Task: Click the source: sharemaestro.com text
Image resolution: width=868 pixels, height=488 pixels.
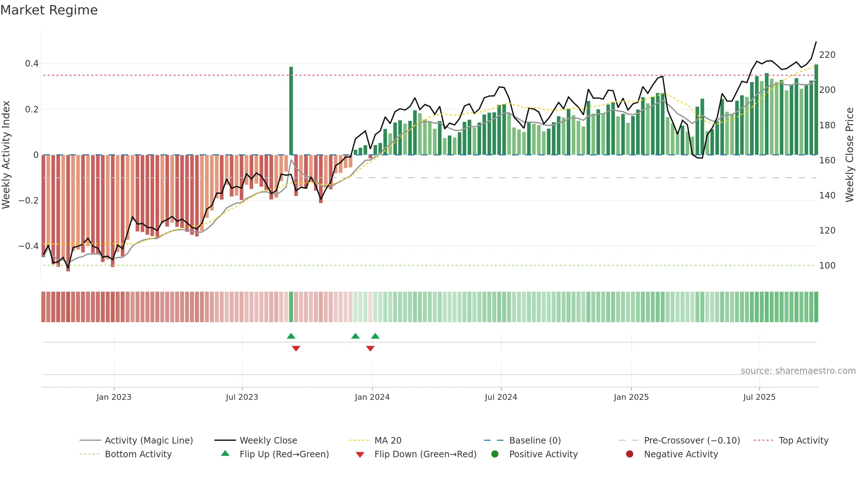Action: pyautogui.click(x=798, y=371)
